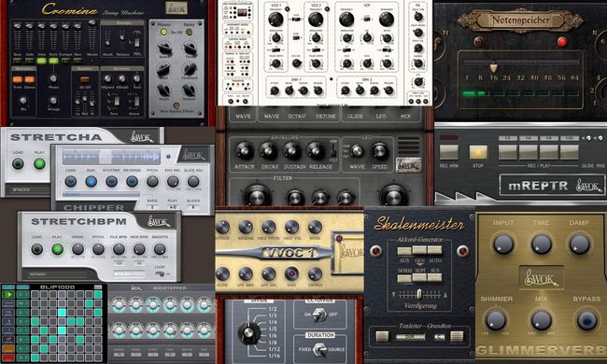Enable Chipper's REVERSE button

pyautogui.click(x=132, y=181)
